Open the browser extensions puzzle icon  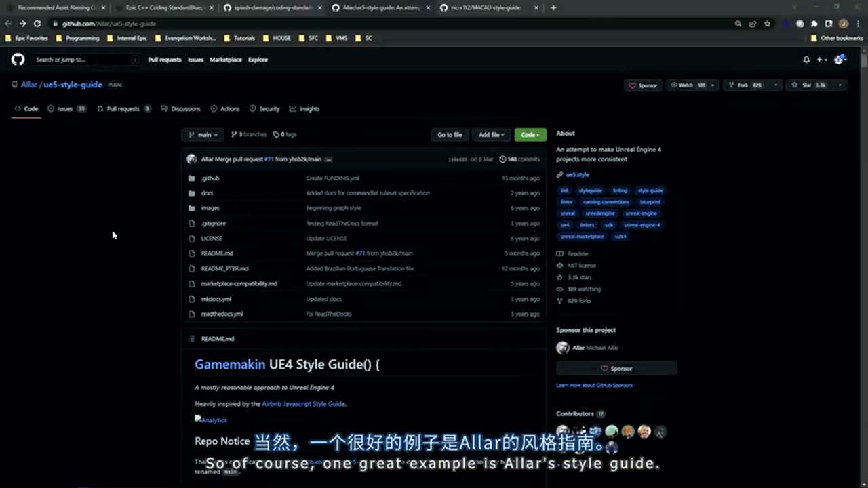pos(814,24)
